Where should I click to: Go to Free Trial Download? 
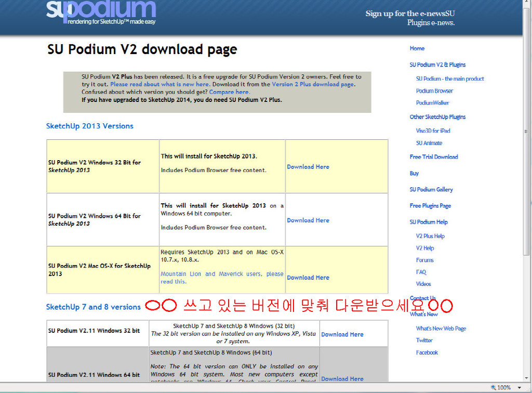pos(434,157)
